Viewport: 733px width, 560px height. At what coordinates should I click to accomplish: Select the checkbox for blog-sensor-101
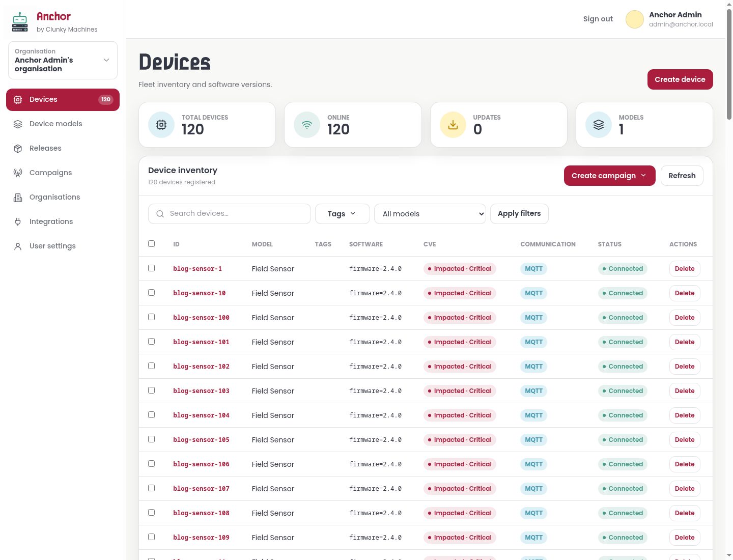pos(151,342)
